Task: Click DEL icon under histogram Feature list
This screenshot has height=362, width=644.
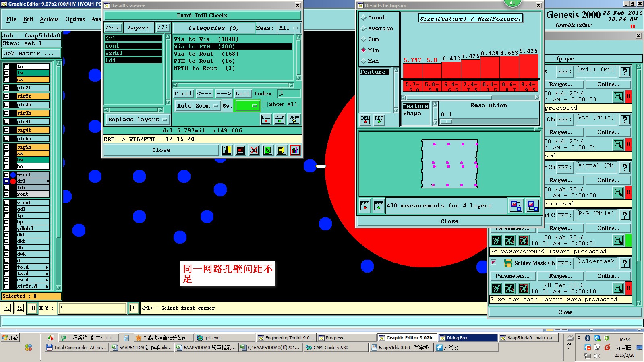Action: (365, 120)
